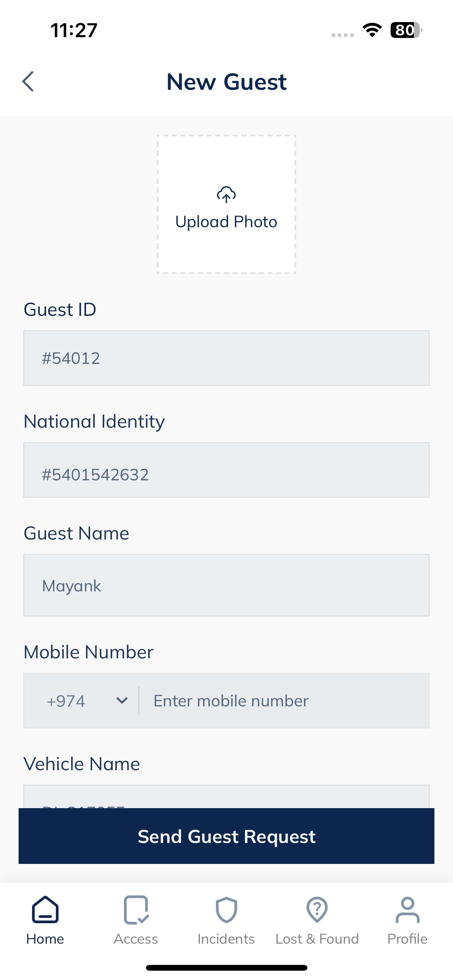The width and height of the screenshot is (453, 980).
Task: Select the Vehicle Name input field
Action: pos(226,796)
